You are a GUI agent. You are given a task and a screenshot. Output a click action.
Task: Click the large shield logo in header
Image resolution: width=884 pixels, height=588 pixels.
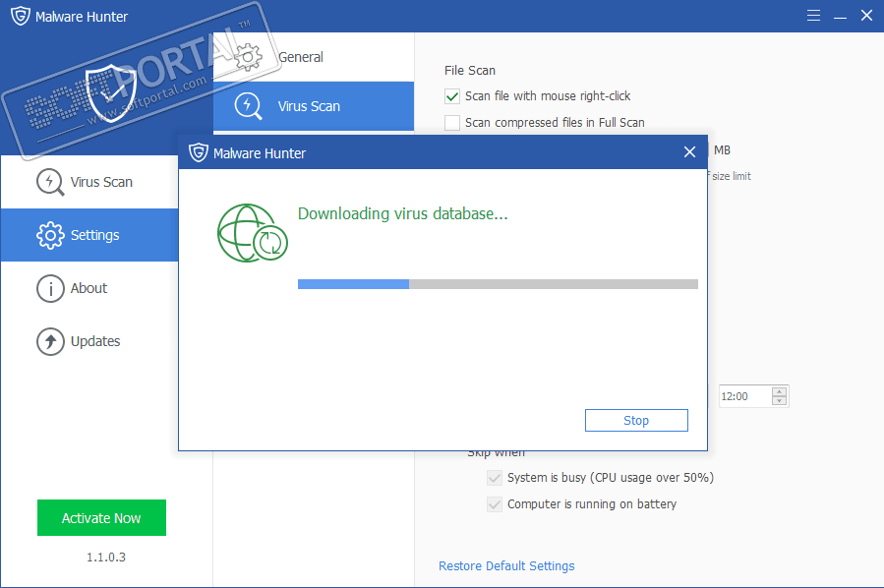point(111,93)
